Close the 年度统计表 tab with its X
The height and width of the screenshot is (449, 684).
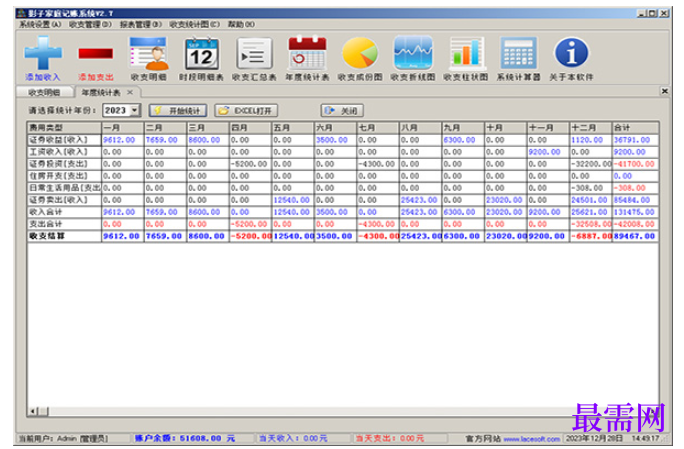tap(130, 93)
